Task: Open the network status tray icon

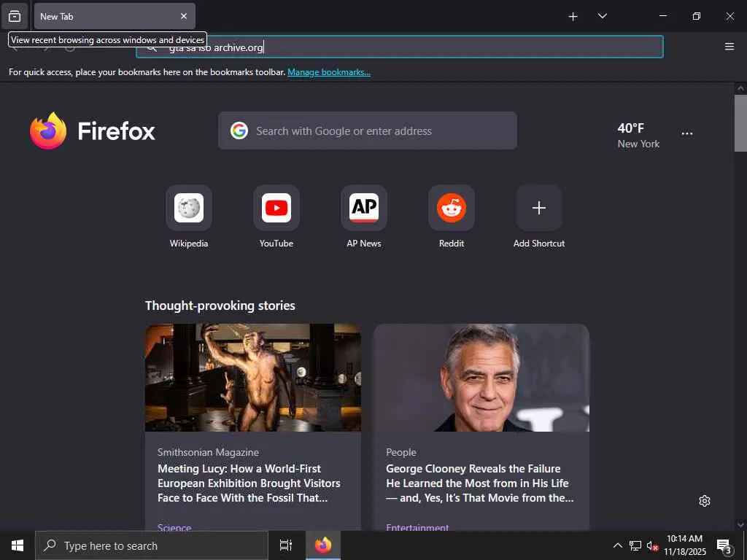Action: pyautogui.click(x=635, y=545)
